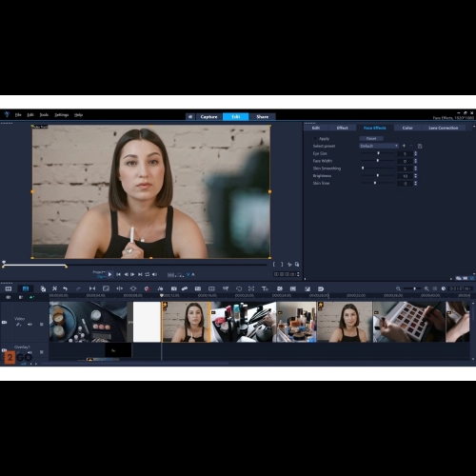476x476 pixels.
Task: Enable the Apply face effects checkbox
Action: [315, 138]
